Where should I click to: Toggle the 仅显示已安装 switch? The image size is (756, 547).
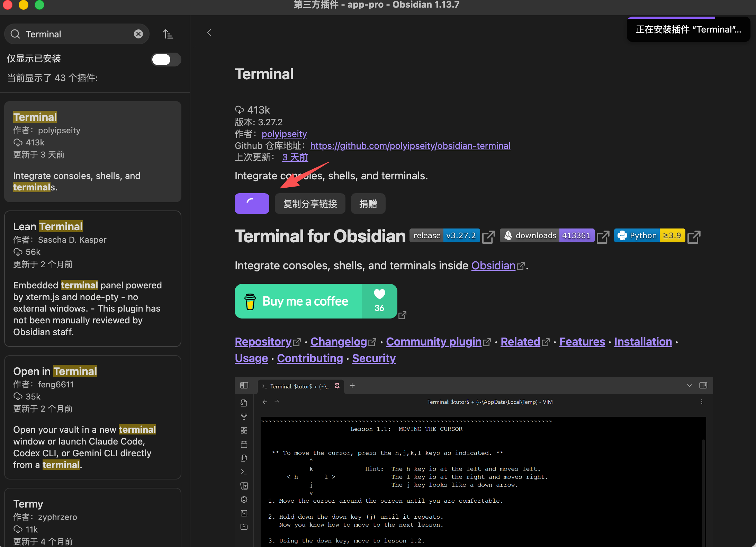click(x=166, y=60)
